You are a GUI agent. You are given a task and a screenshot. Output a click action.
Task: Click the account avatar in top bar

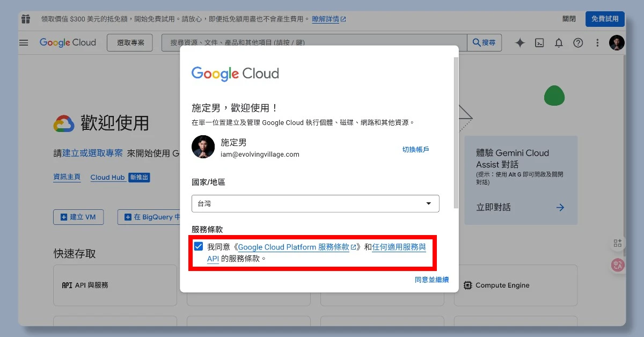pos(617,43)
